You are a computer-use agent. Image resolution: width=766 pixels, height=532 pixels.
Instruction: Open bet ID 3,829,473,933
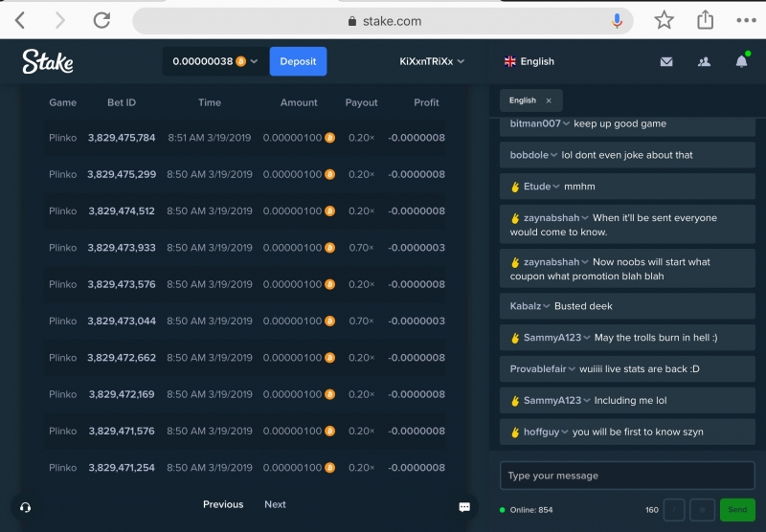pyautogui.click(x=122, y=248)
